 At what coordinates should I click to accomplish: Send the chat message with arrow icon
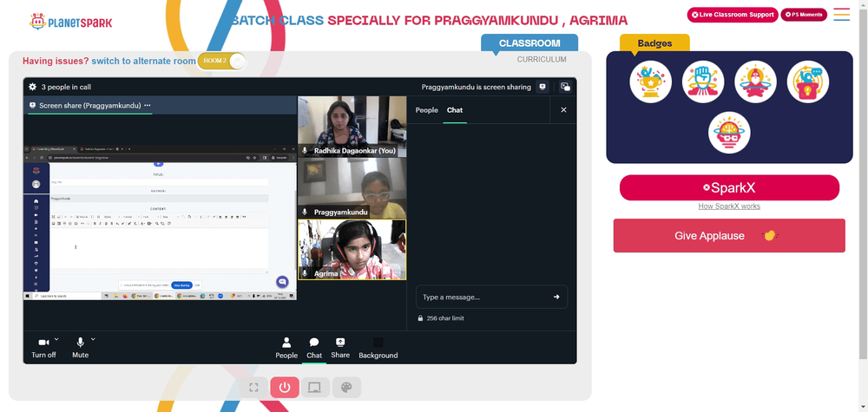pos(556,297)
